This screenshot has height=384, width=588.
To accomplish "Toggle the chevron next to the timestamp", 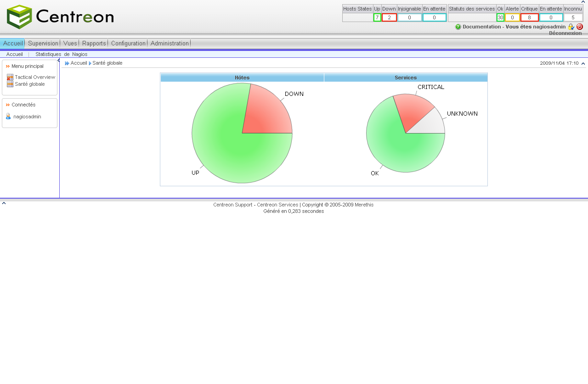I will point(583,63).
